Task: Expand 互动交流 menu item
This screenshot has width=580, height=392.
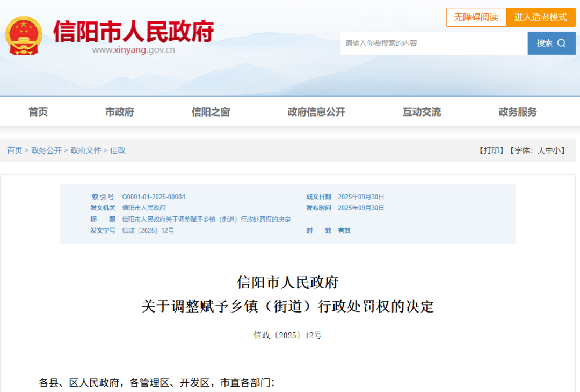Action: coord(422,112)
